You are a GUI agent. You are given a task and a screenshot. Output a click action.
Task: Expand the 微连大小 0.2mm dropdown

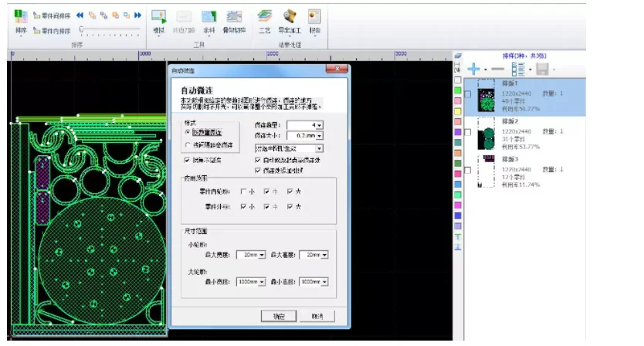pyautogui.click(x=318, y=135)
